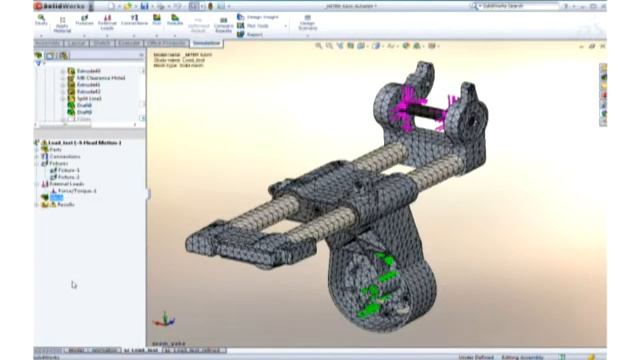Click the Compare Results tool
The height and width of the screenshot is (360, 640).
tap(223, 25)
